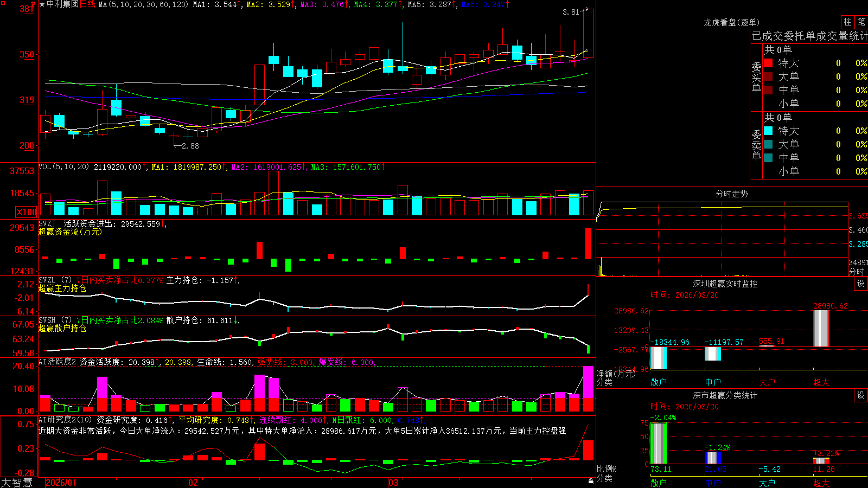This screenshot has height=488, width=868.
Task: Select the 分时走势 panel header
Action: [731, 194]
